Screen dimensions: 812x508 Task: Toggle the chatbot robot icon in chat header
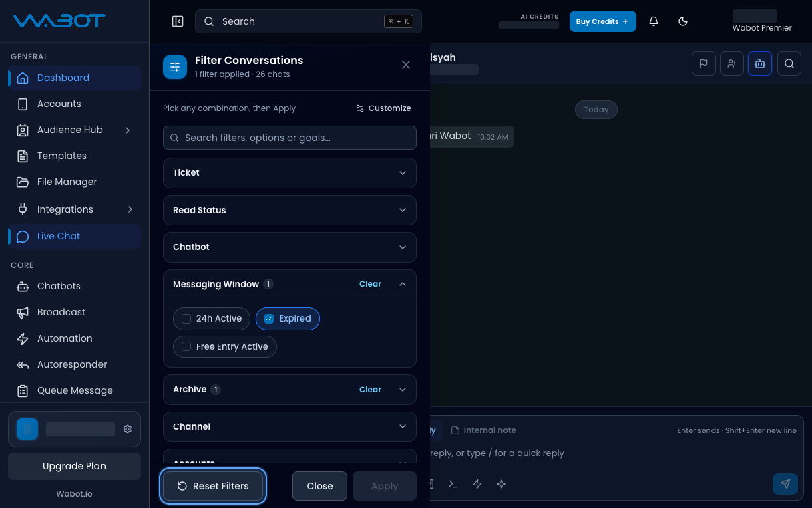pos(760,63)
